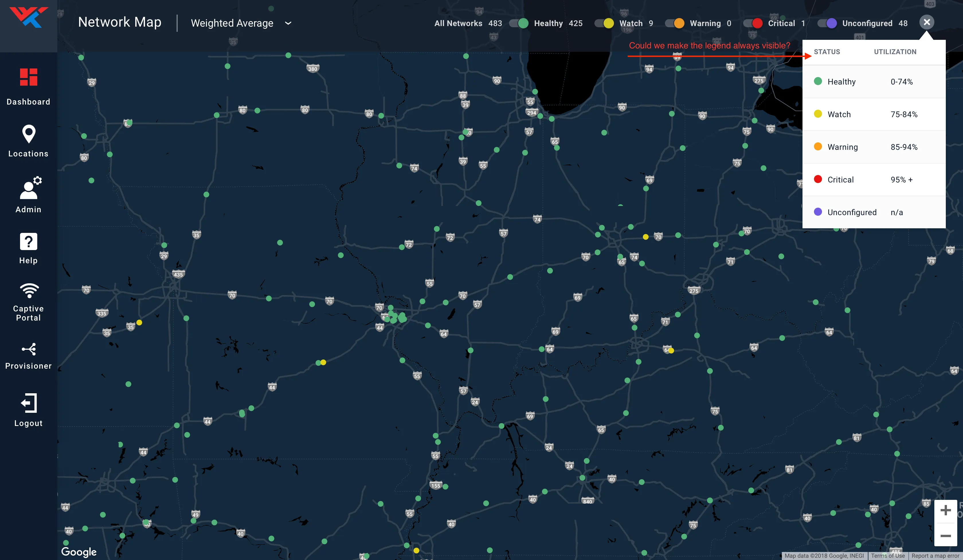
Task: Click the UTILIZATION column header
Action: coord(895,52)
